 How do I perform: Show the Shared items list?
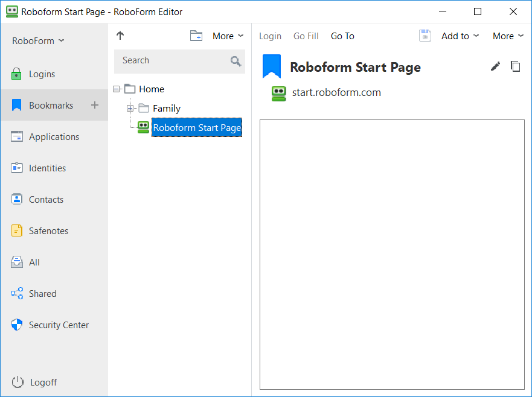[54, 293]
